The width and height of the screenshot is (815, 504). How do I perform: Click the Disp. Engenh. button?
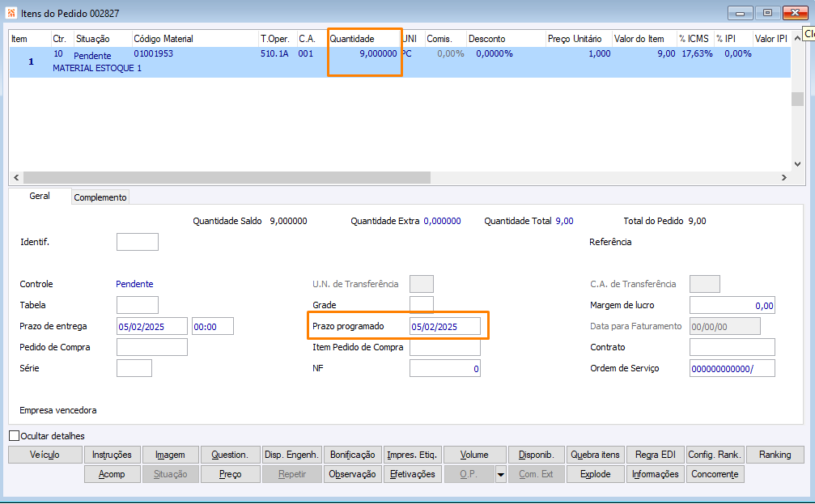pyautogui.click(x=291, y=455)
